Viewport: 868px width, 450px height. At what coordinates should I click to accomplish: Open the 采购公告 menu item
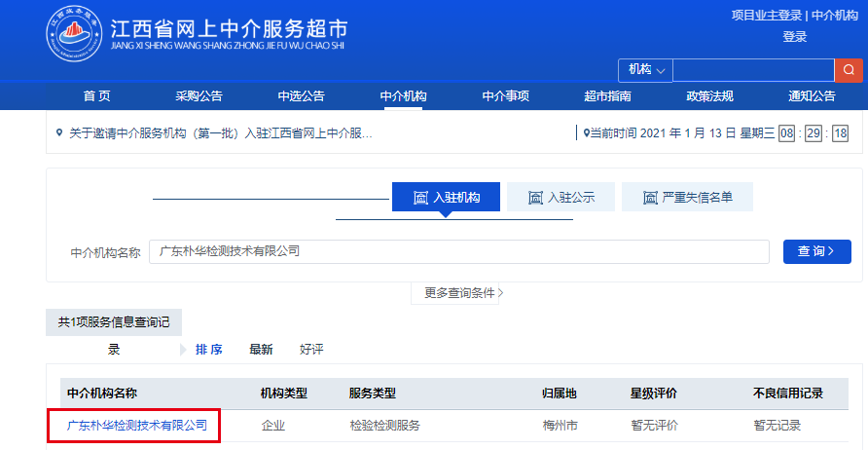[x=199, y=95]
